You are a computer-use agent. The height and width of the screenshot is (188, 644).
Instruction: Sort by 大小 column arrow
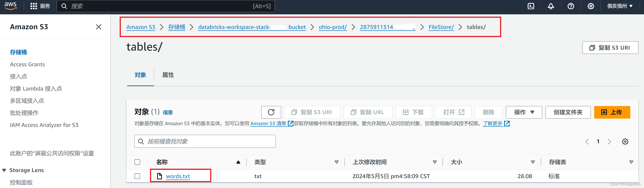pyautogui.click(x=533, y=162)
